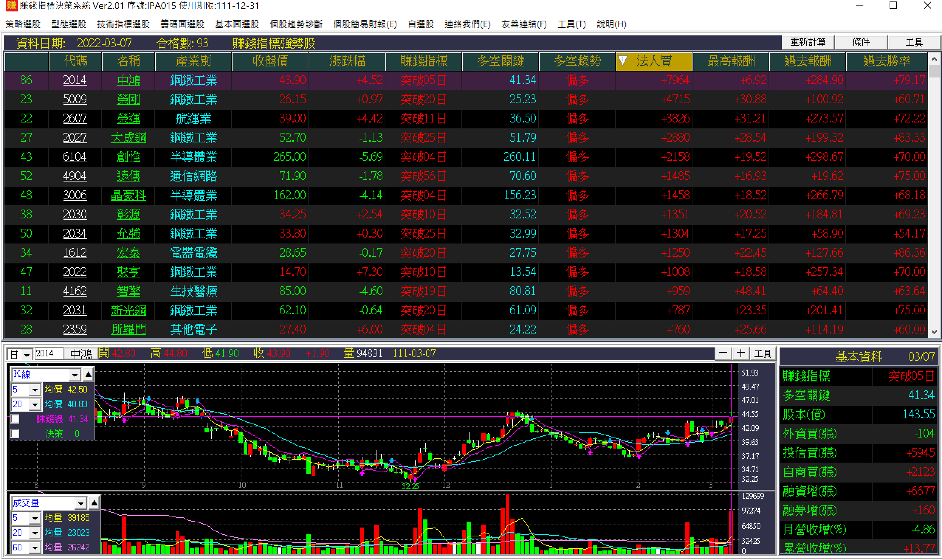Open the 60-period 均量 dropdown

tap(35, 547)
